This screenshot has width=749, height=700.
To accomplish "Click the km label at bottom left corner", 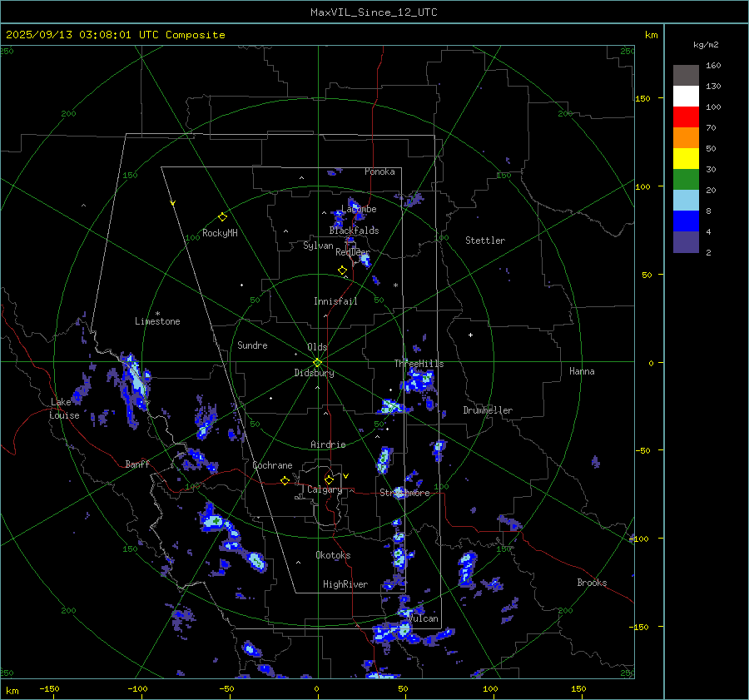I will click(12, 691).
